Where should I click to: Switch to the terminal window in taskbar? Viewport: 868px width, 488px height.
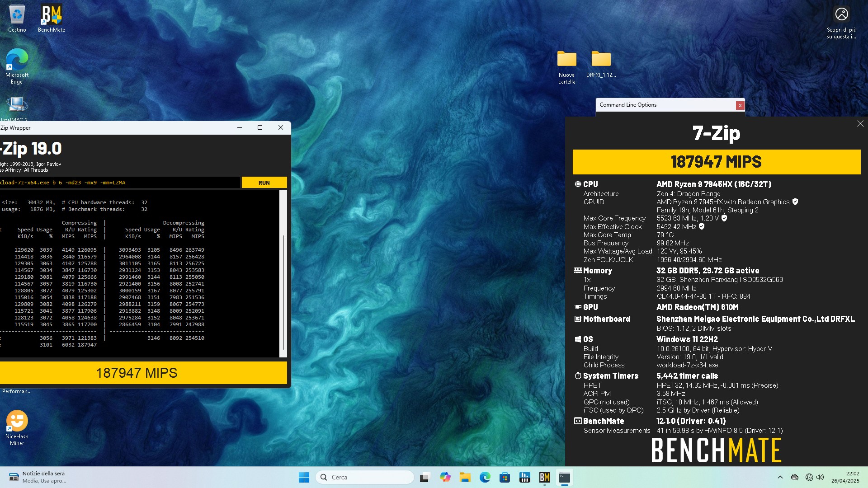tap(564, 477)
